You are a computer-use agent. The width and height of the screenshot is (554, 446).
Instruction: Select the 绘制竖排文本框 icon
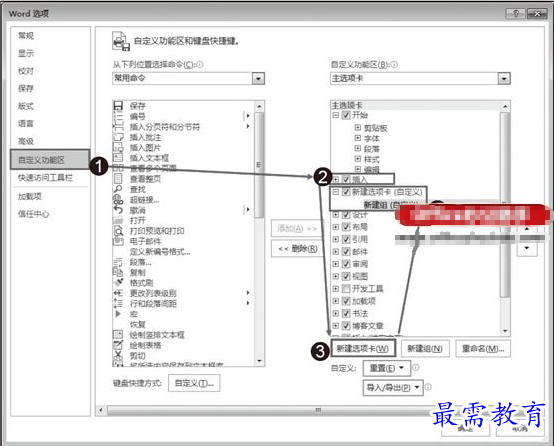click(x=118, y=335)
